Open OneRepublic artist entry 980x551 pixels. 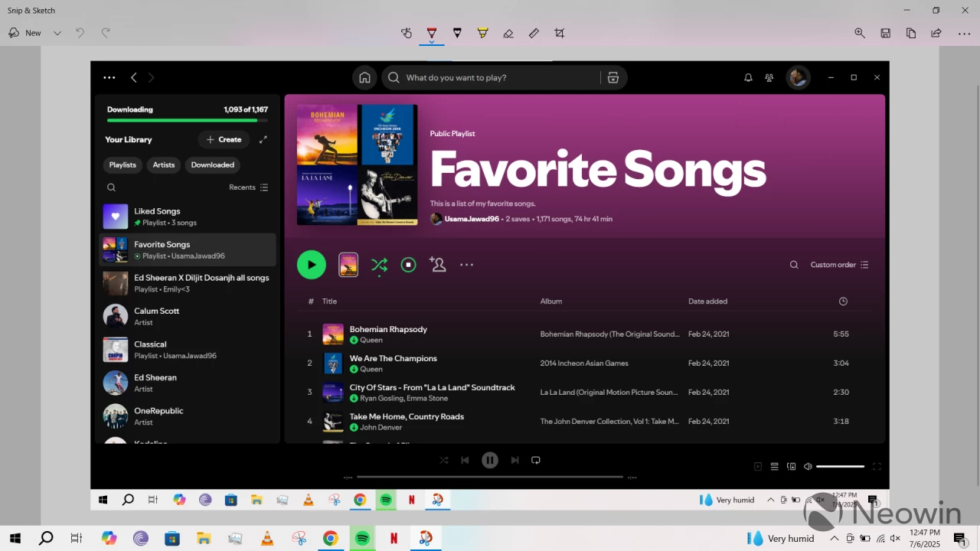(x=188, y=416)
